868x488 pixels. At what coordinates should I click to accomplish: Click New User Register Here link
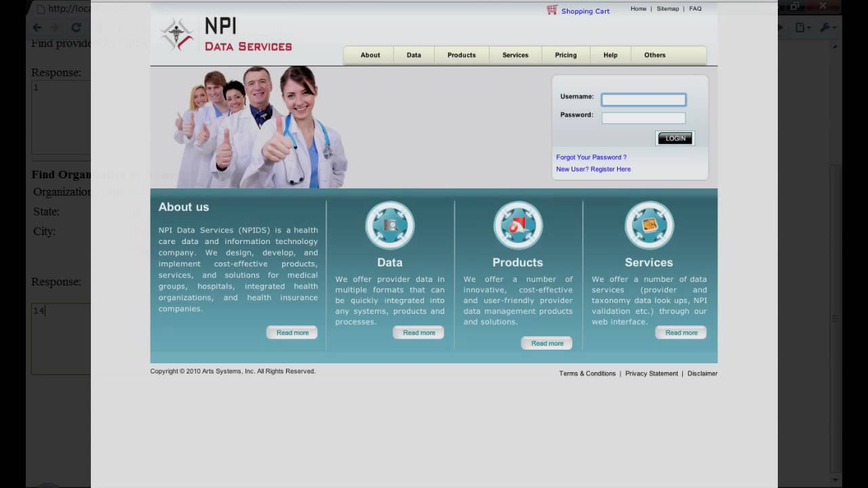[x=593, y=169]
